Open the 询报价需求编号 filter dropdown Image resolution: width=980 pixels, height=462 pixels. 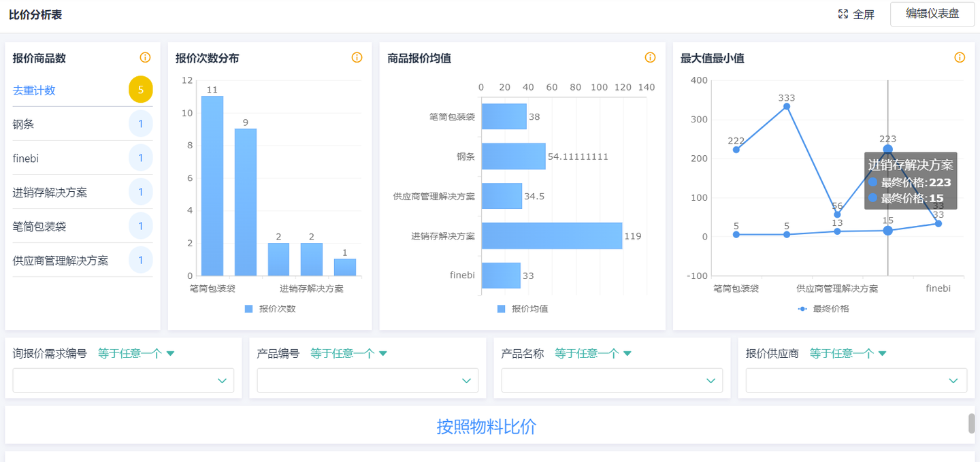point(122,380)
